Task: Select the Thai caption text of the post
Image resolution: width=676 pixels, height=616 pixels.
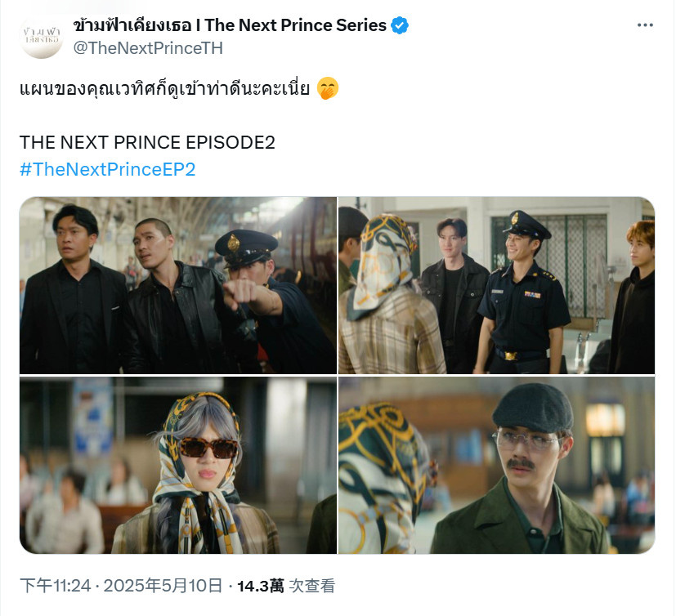Action: tap(164, 88)
